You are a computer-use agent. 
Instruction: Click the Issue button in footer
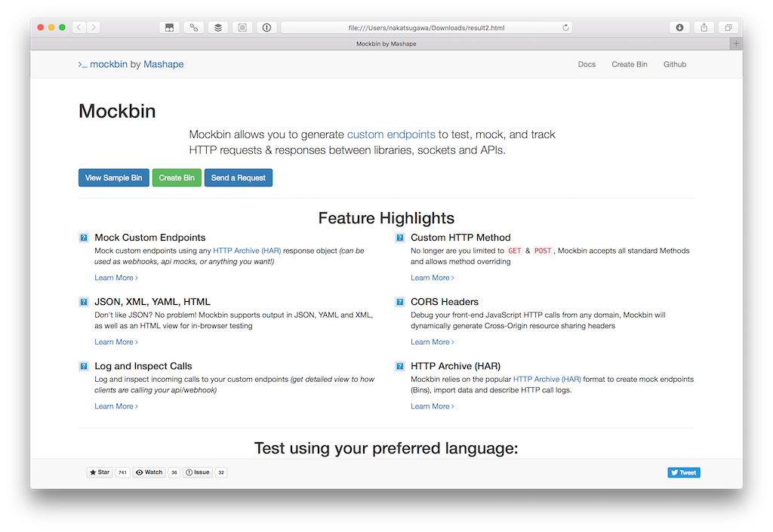click(198, 472)
